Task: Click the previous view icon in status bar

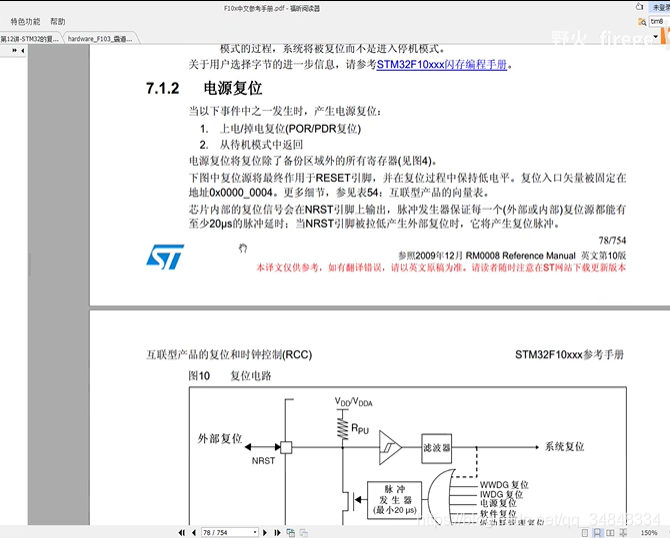Action: coord(291,532)
